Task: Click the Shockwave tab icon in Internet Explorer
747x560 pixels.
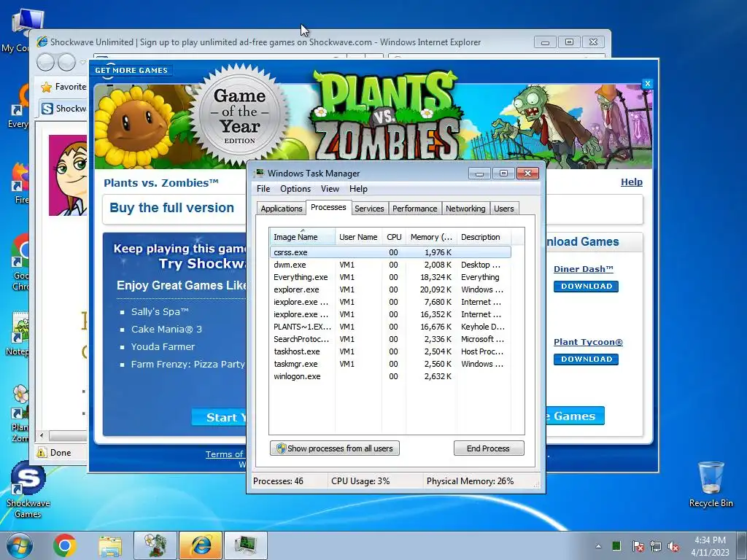Action: click(47, 109)
